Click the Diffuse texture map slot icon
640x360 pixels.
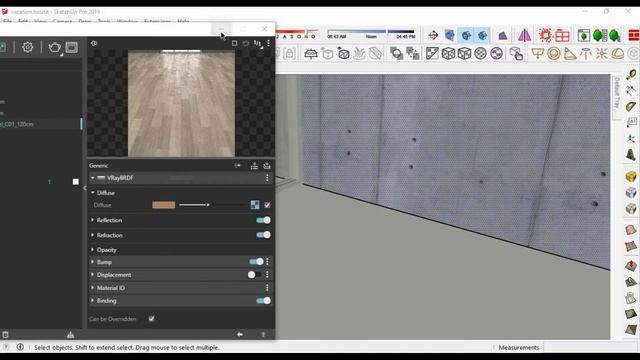point(255,205)
